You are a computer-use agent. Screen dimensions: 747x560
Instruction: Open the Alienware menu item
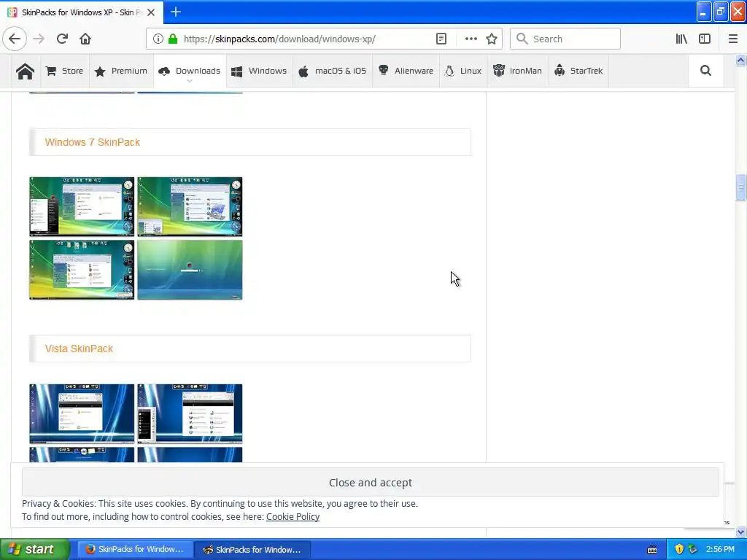(x=406, y=71)
